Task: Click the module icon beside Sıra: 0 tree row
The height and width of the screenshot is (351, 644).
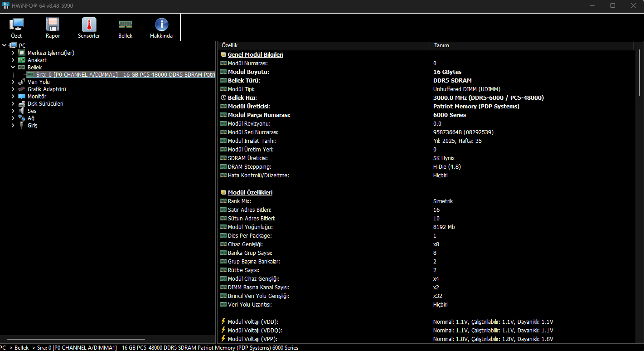Action: click(x=30, y=74)
